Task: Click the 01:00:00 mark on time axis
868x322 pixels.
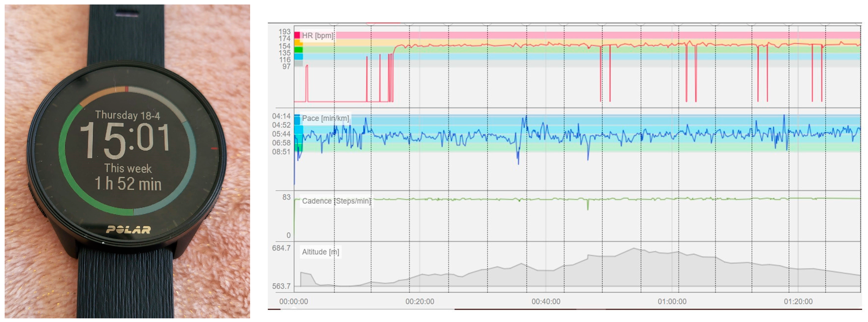Action: coord(672,301)
